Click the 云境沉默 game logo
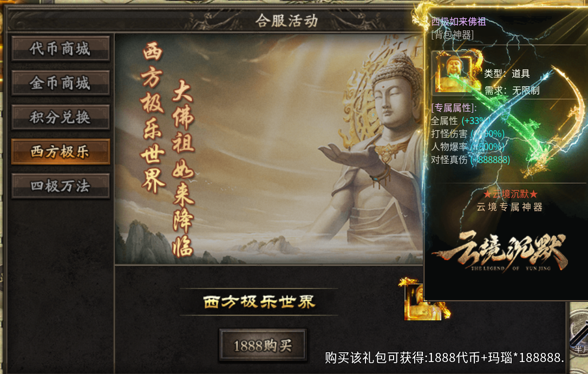 tap(500, 252)
